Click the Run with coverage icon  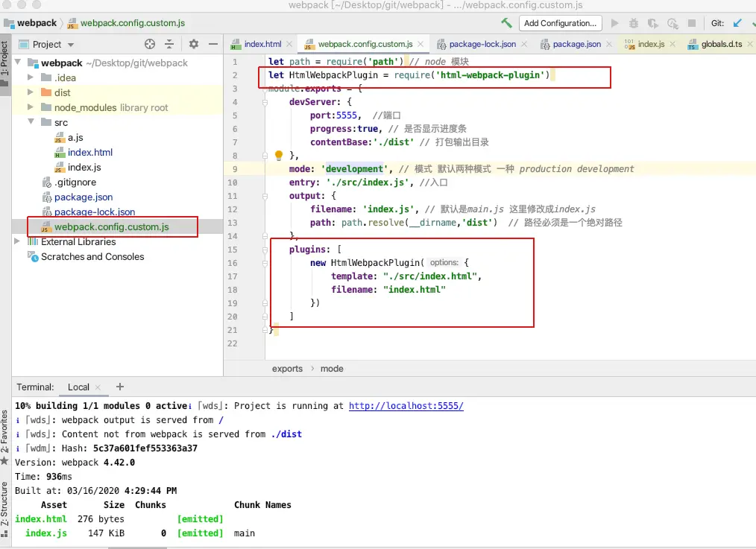tap(653, 23)
